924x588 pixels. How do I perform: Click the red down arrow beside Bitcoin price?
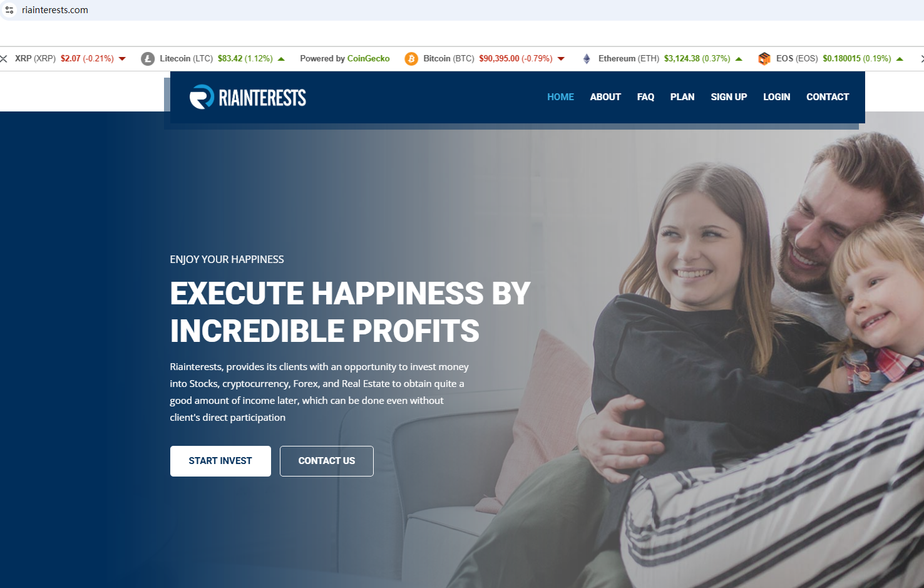click(561, 59)
